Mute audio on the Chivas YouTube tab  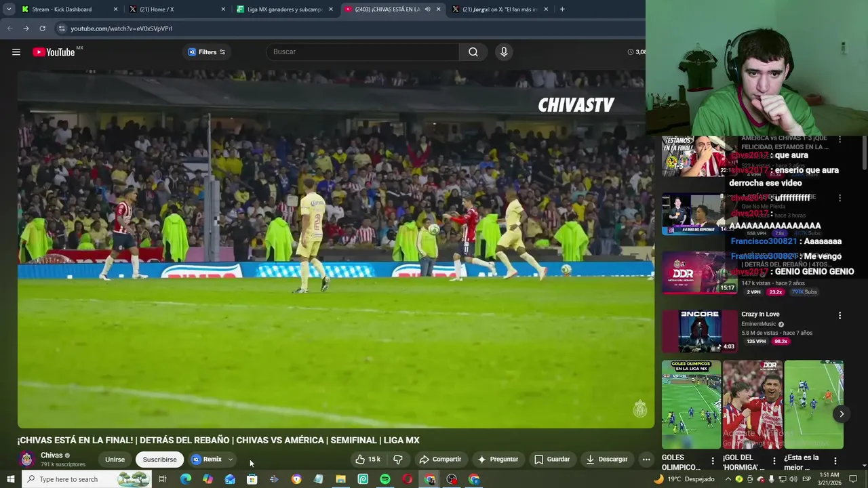427,9
